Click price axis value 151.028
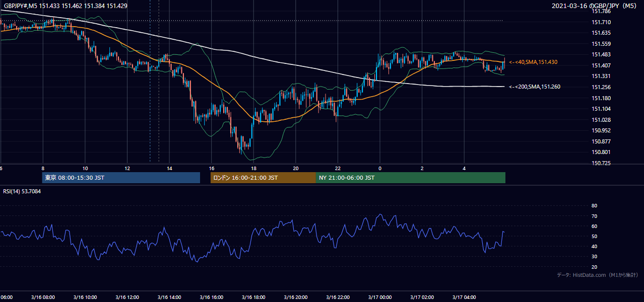 [601, 120]
